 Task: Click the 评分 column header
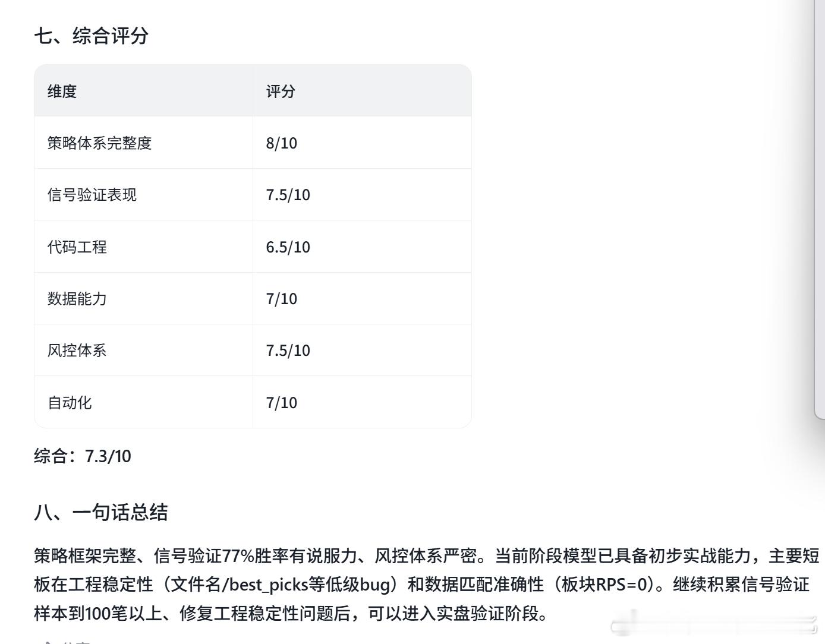(281, 91)
